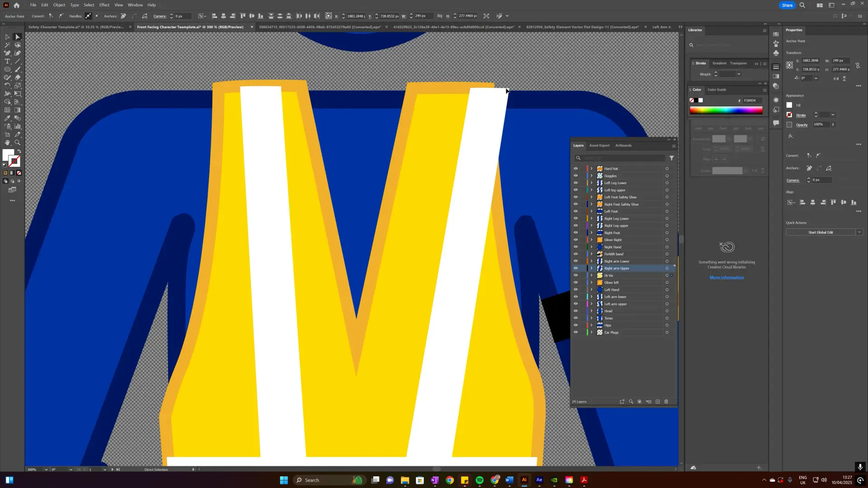
Task: Open the Effect menu
Action: click(x=104, y=5)
